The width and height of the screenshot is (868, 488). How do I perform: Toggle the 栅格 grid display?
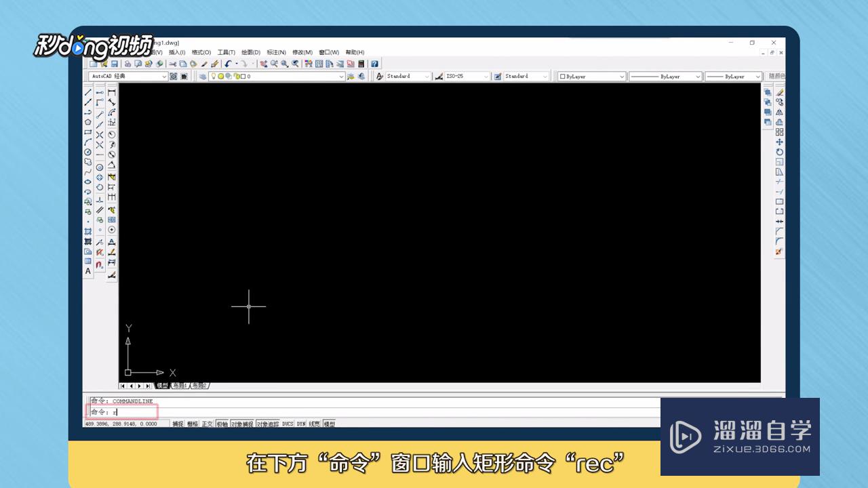[193, 424]
